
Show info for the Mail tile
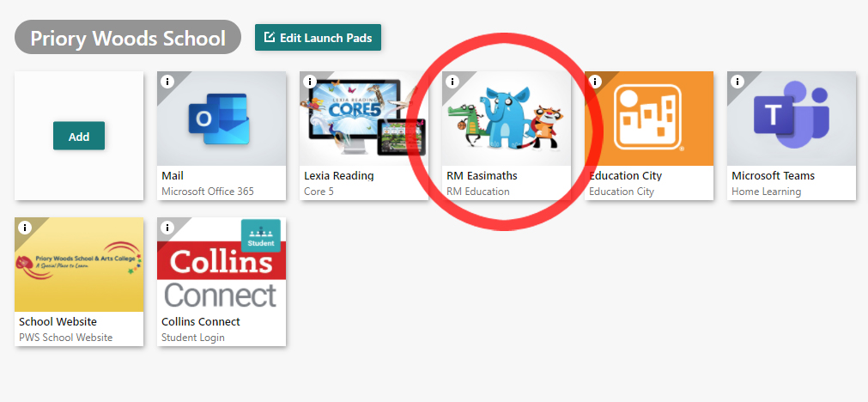167,82
